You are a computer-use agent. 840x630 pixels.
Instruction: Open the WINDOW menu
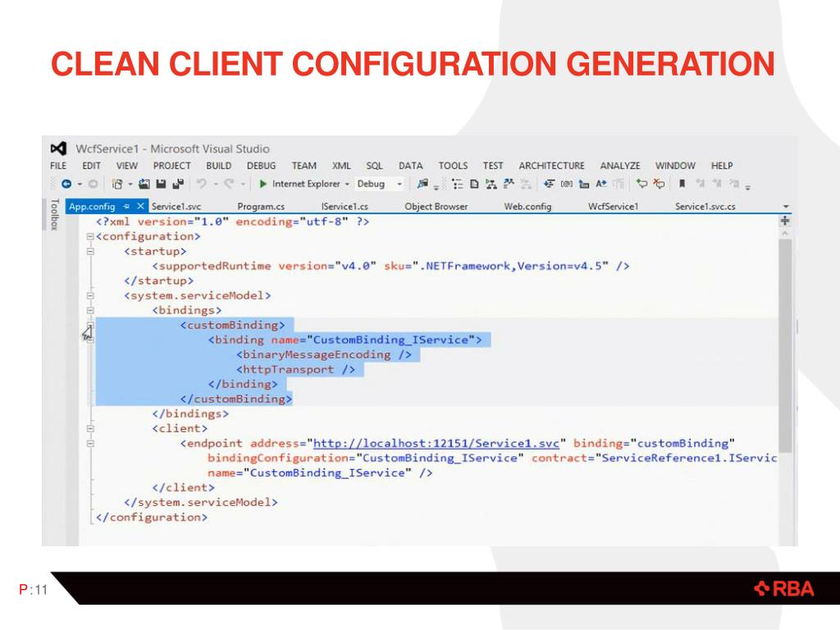[675, 166]
